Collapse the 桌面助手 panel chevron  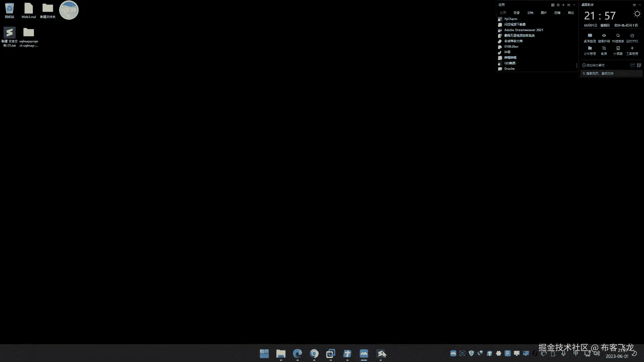point(640,5)
